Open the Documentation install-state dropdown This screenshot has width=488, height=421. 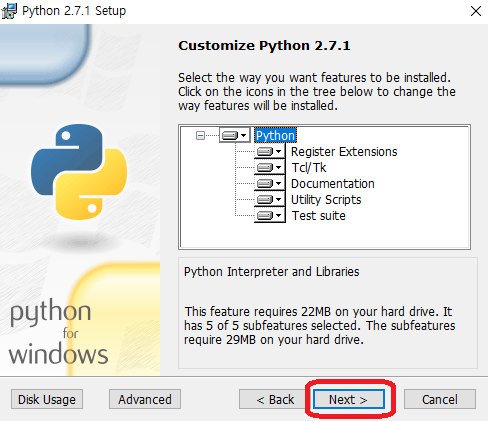point(270,183)
